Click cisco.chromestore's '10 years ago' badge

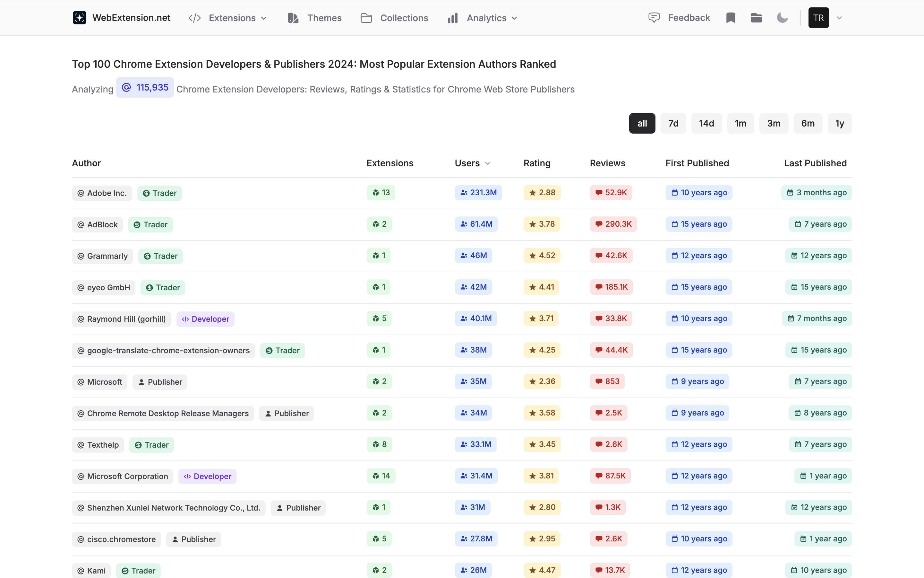pos(699,539)
